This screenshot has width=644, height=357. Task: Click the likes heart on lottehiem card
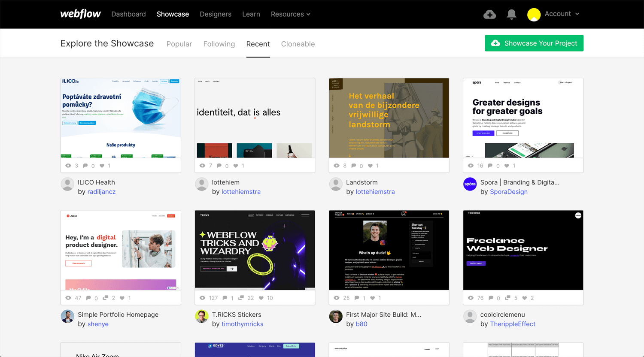pos(236,166)
